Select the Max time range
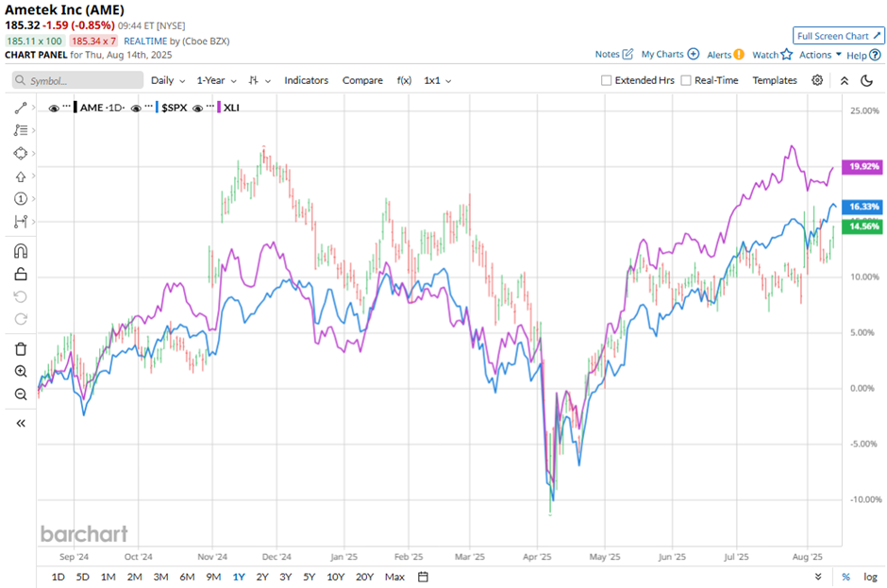The width and height of the screenshot is (887, 588). point(394,577)
